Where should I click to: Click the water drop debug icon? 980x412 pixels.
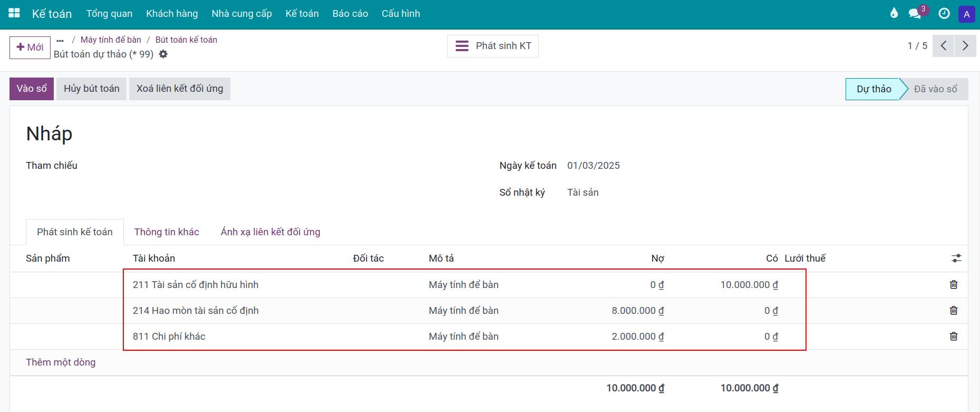(x=894, y=13)
